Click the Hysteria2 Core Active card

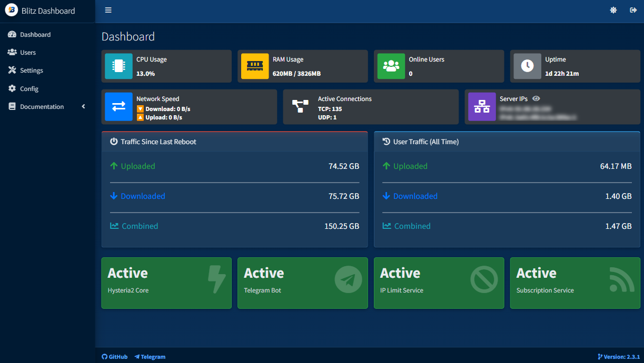pos(166,283)
